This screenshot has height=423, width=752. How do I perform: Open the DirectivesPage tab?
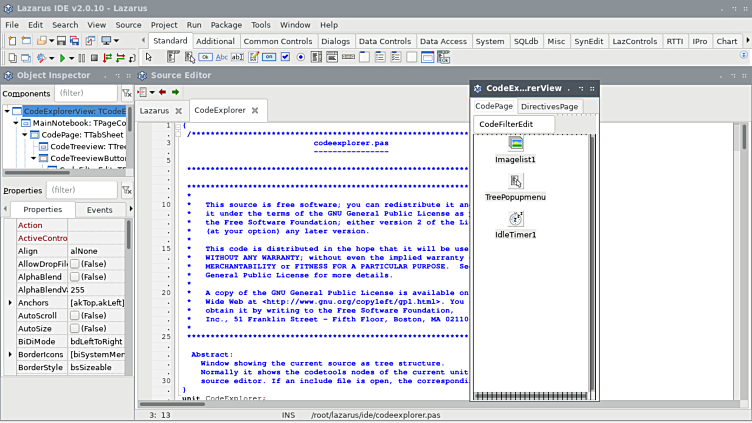[549, 106]
